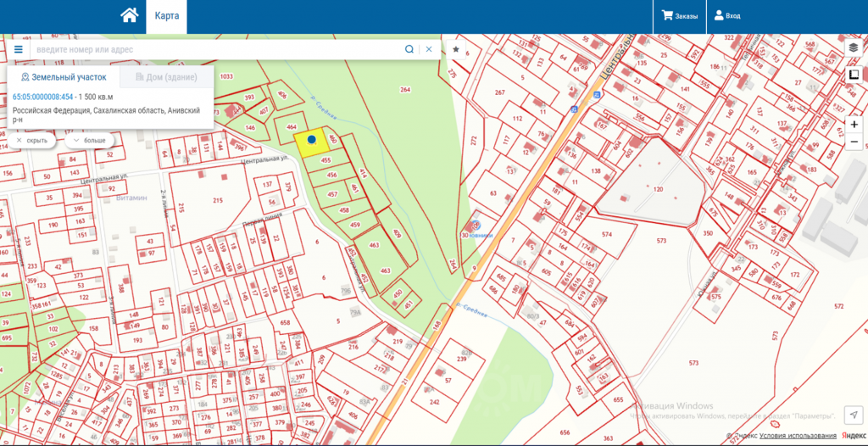
Task: Select parcel 459 on the map
Action: [x=355, y=225]
